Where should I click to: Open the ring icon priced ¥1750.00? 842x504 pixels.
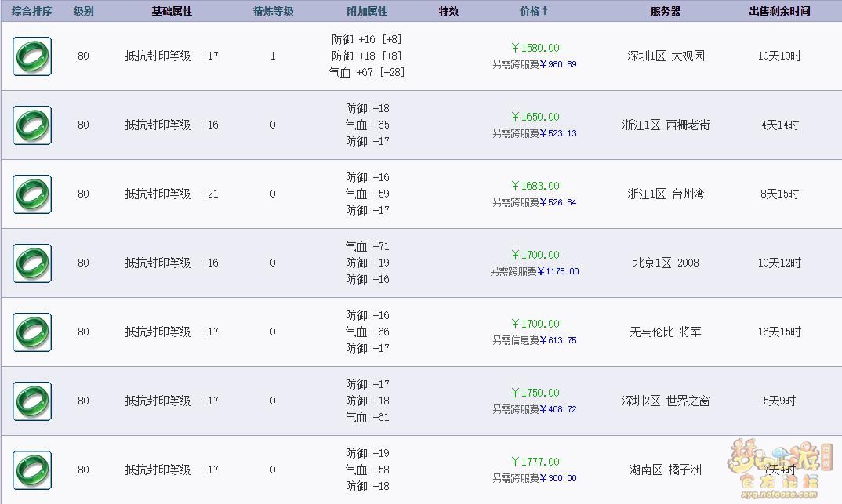click(32, 401)
